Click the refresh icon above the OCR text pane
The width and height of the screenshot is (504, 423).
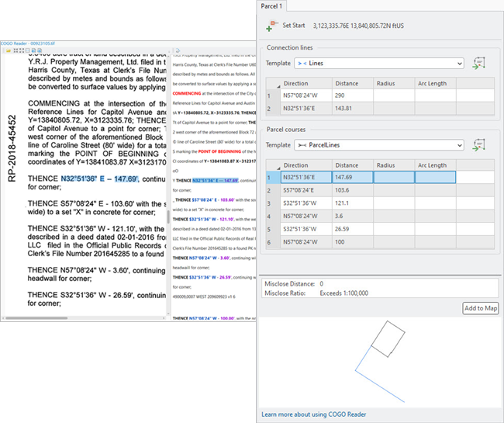pos(178,50)
